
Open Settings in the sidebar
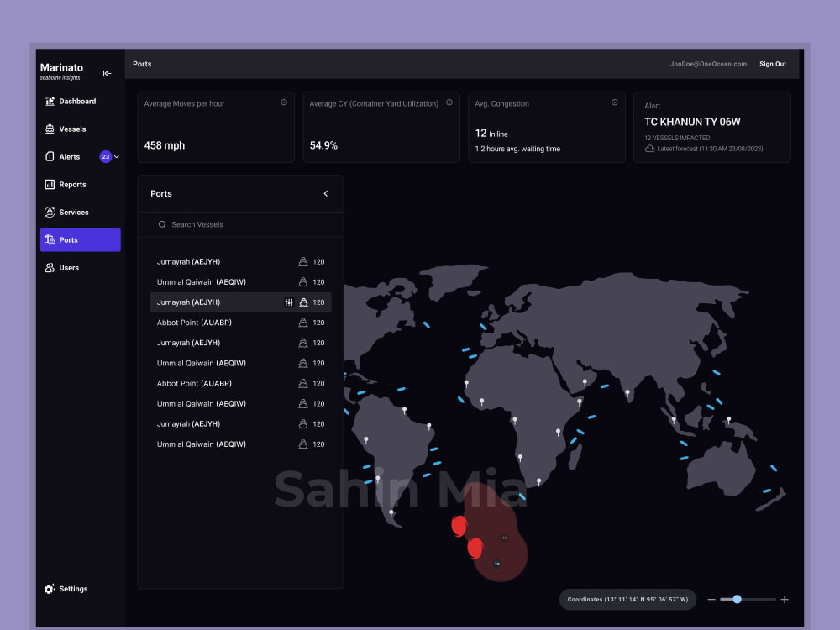click(66, 589)
